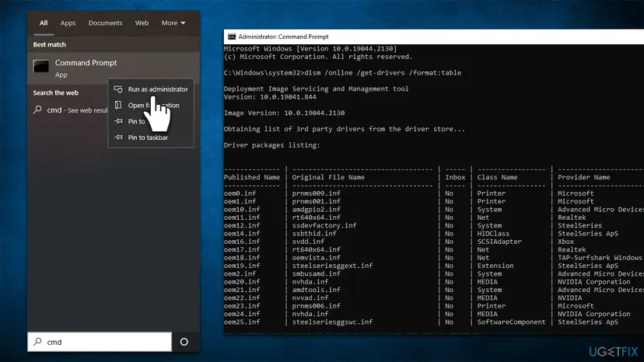The image size is (644, 362).
Task: Click the Run as administrator shield icon
Action: click(118, 89)
